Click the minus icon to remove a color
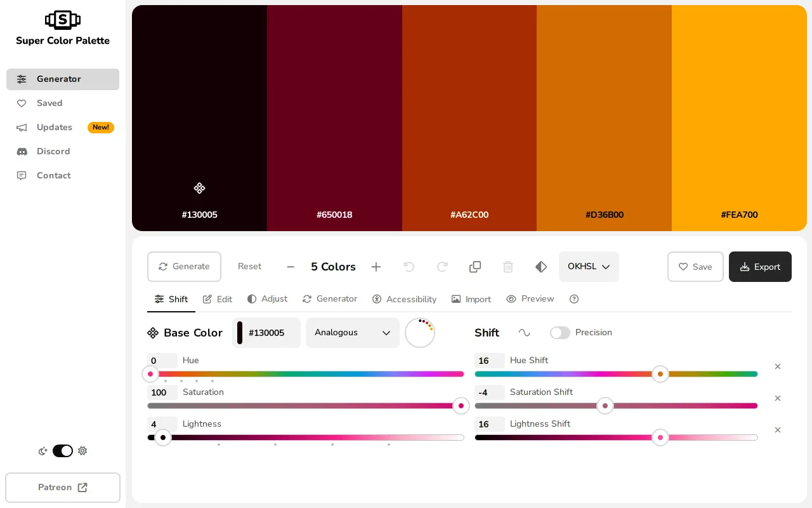 (291, 267)
